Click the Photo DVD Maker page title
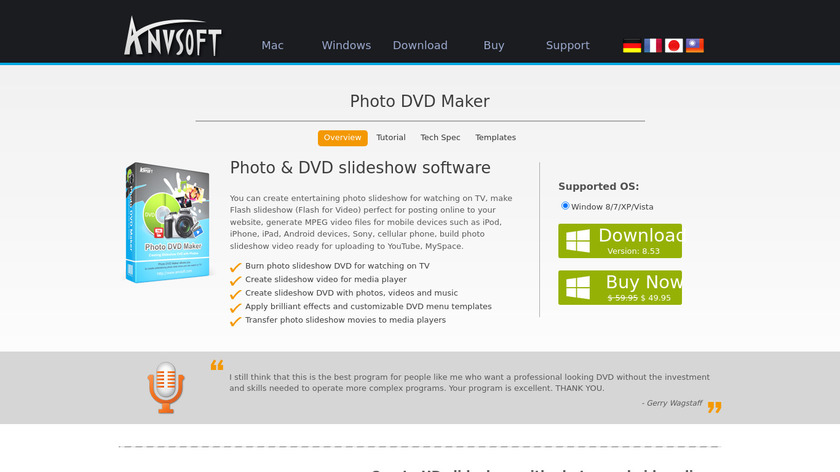Screen dimensions: 840x472 (x=419, y=101)
